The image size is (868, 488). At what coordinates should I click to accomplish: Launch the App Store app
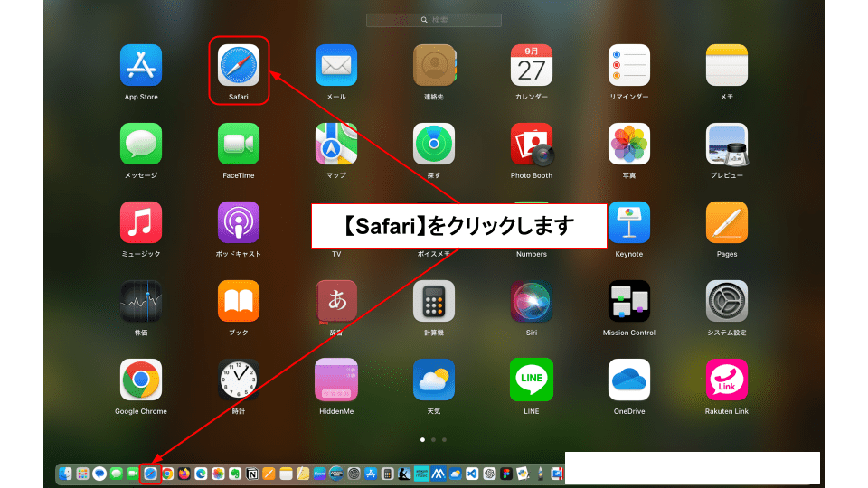tap(141, 66)
